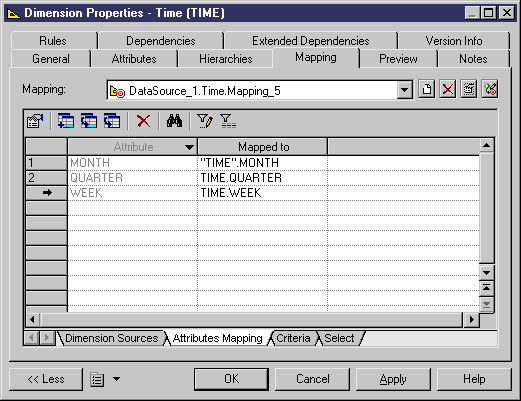Click the horizontal scrollbar right arrow
Viewport: 521px width, 401px height.
(471, 320)
